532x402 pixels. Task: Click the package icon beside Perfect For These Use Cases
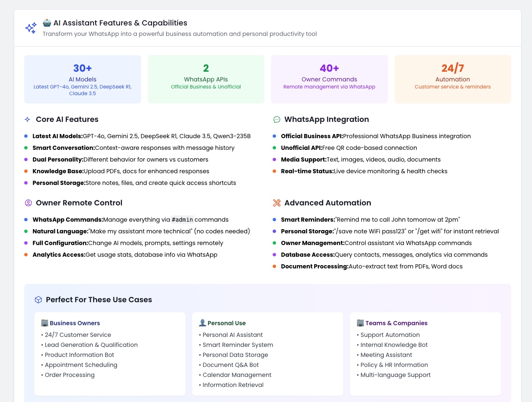click(x=38, y=300)
